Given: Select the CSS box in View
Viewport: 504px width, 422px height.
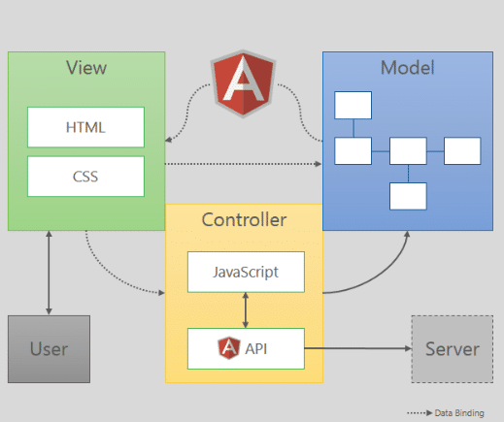Looking at the screenshot, I should point(85,177).
